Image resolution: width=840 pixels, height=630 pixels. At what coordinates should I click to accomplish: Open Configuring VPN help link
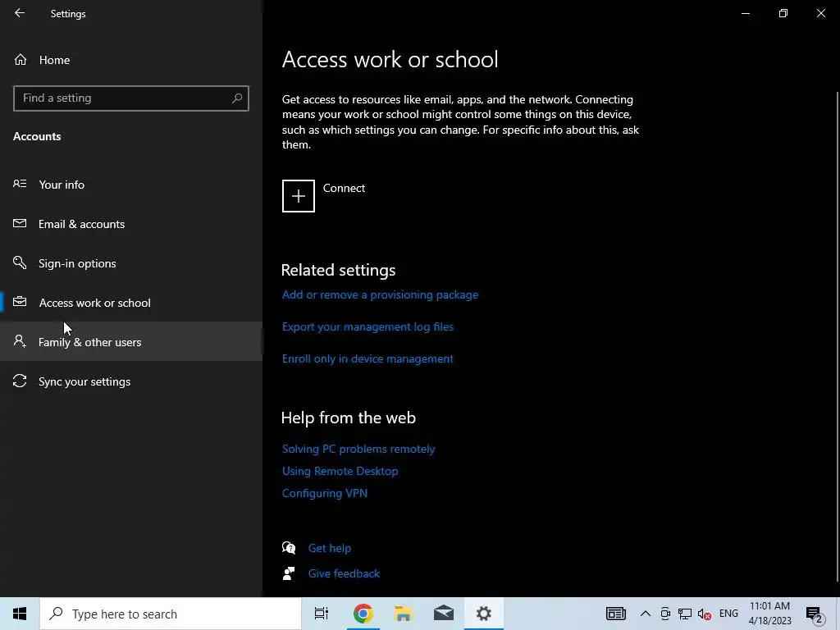(325, 493)
